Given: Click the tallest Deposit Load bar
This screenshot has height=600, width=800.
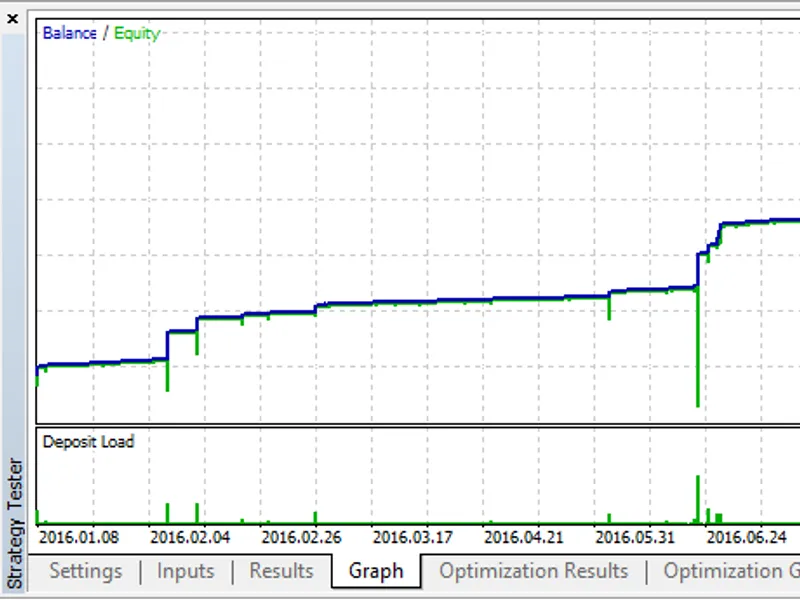Looking at the screenshot, I should (697, 499).
